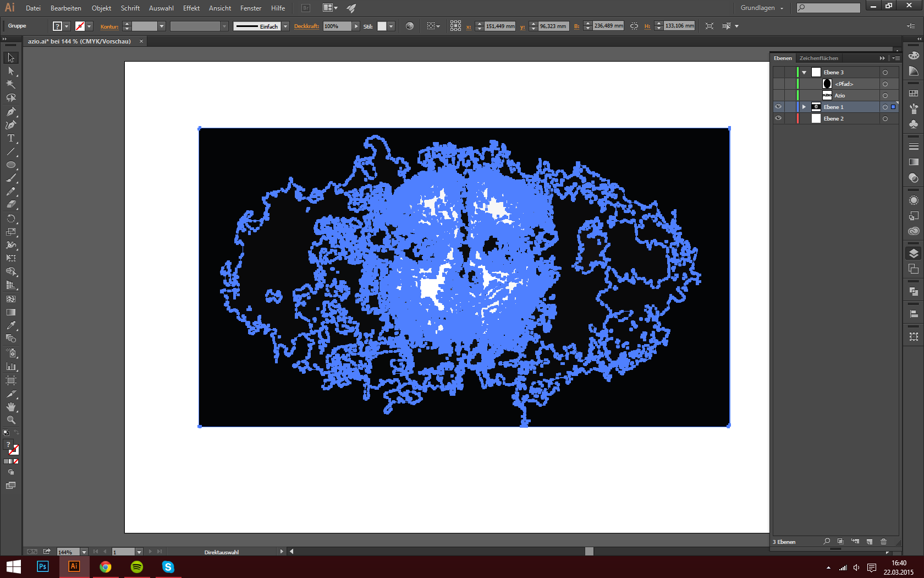Collapse the Ebene 3 layer triangle
The width and height of the screenshot is (924, 578).
[804, 72]
